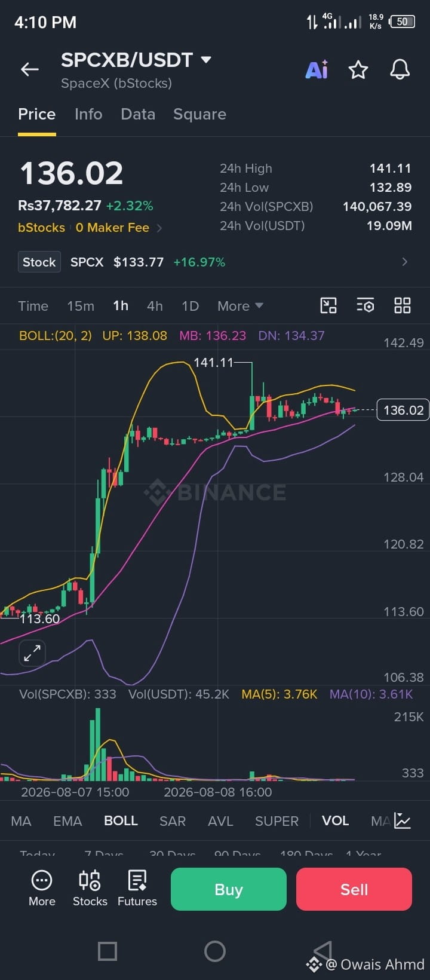Tap the 24h Low value 132.89
Screen dimensions: 430x980
[391, 188]
